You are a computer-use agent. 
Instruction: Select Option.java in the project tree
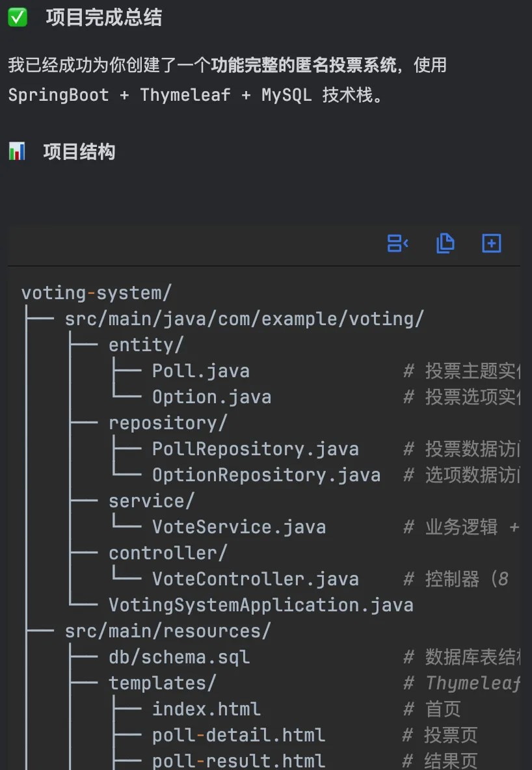click(211, 397)
